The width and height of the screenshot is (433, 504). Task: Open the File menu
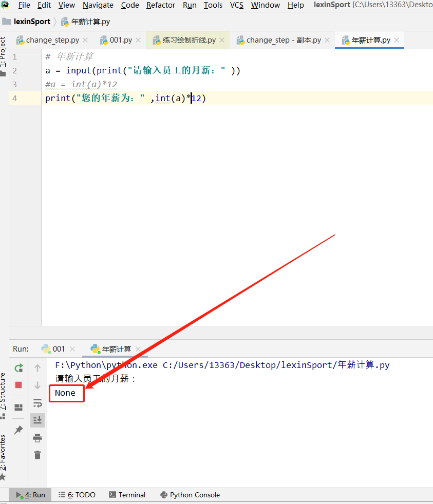tap(24, 5)
